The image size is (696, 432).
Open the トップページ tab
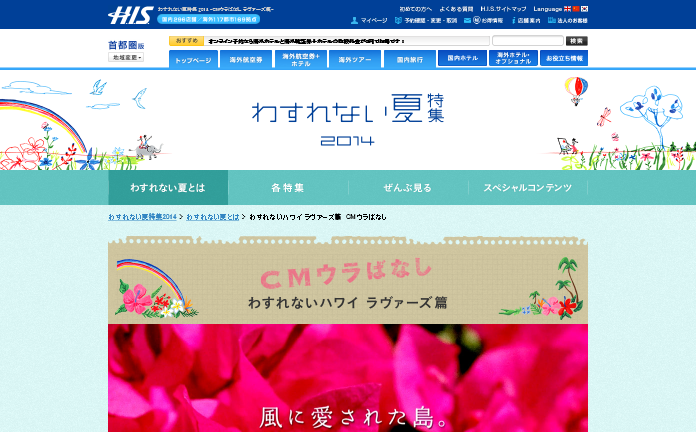pos(193,60)
